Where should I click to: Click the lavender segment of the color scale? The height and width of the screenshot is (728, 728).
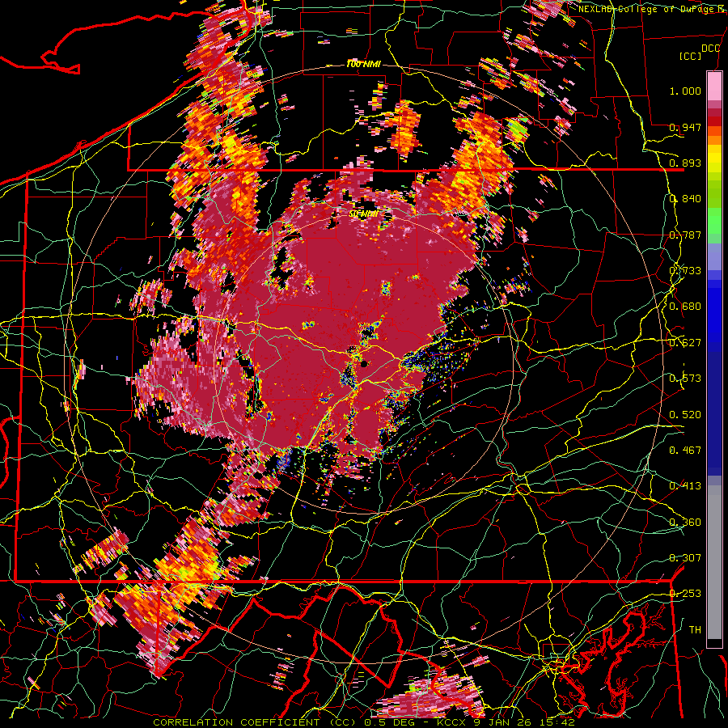pyautogui.click(x=714, y=256)
